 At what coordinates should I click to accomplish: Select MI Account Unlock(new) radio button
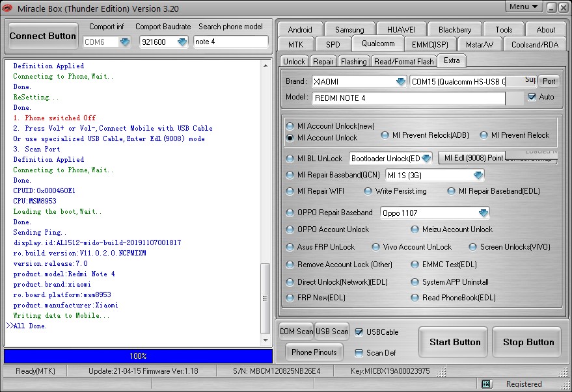(x=290, y=126)
